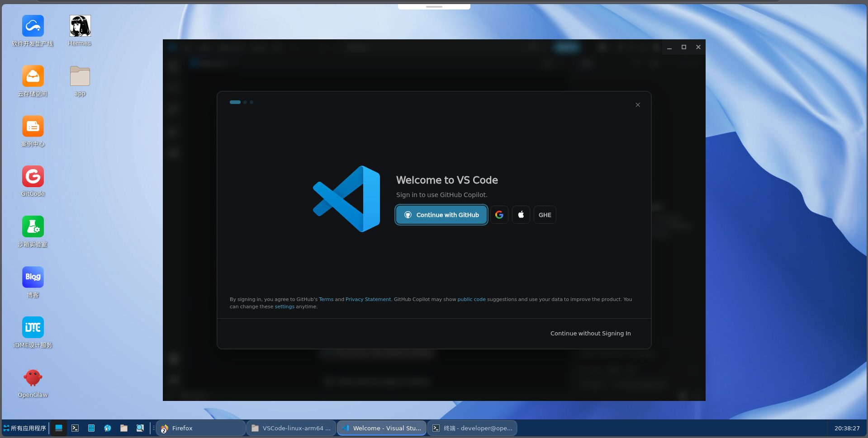
Task: Switch to Welcome - Visual Studio taskbar item
Action: coord(382,428)
